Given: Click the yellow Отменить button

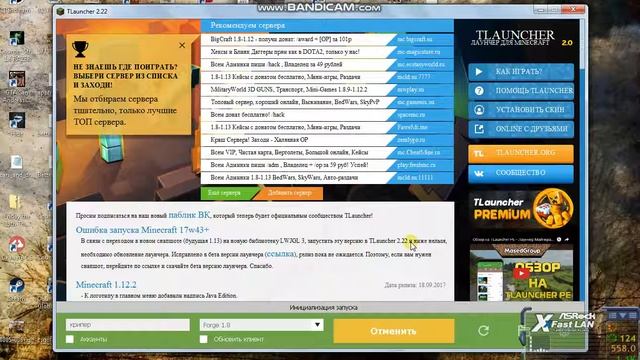Looking at the screenshot, I should click(x=393, y=331).
